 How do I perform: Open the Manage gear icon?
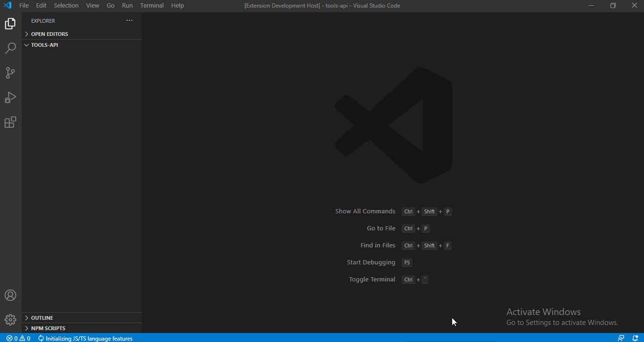point(10,320)
